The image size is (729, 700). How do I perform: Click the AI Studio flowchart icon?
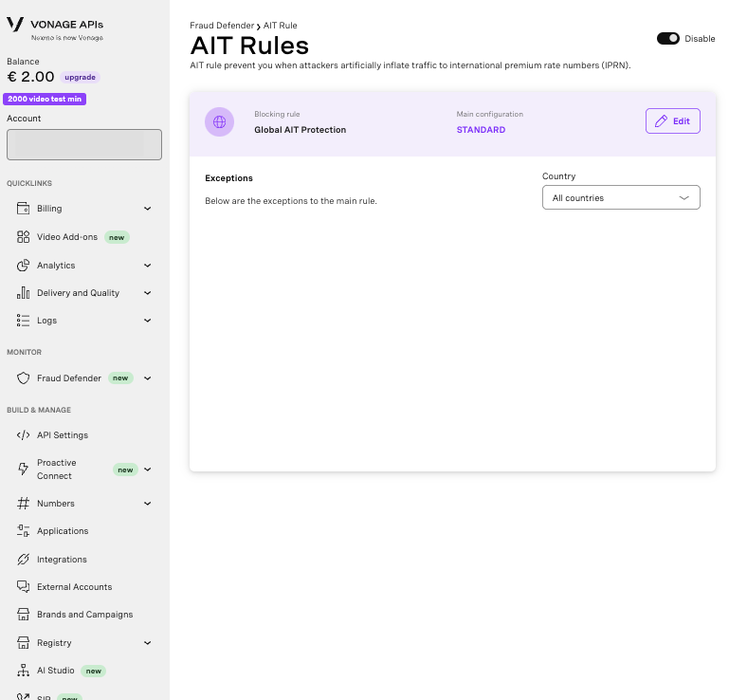[24, 671]
